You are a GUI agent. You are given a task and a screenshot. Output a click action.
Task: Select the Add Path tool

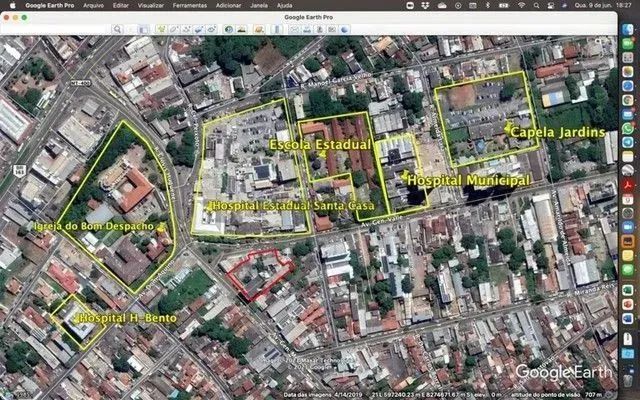coord(185,29)
